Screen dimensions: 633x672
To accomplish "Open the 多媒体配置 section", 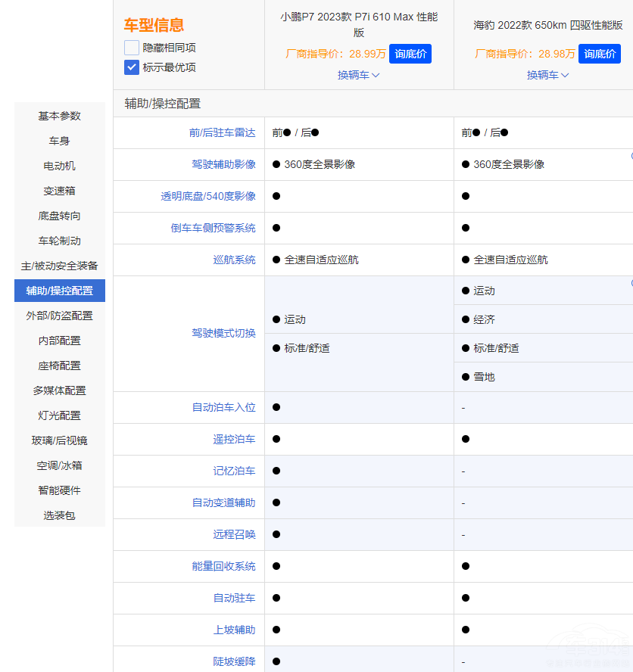I will (59, 390).
